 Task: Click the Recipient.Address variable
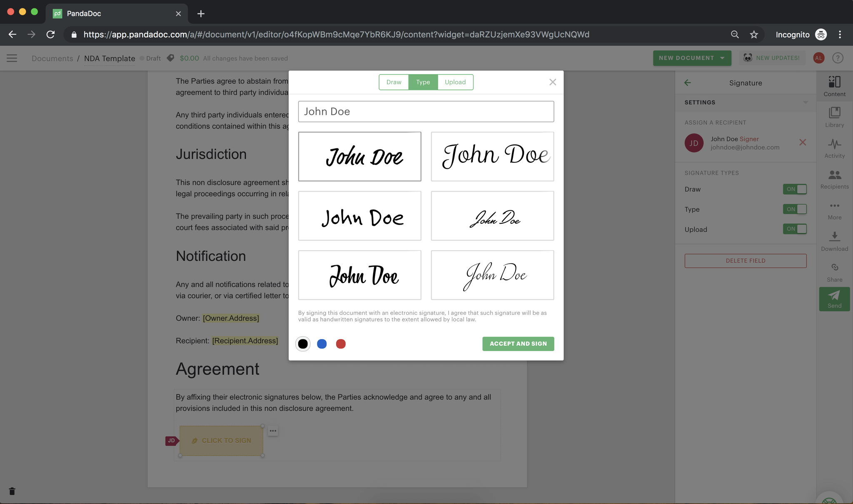pyautogui.click(x=245, y=341)
